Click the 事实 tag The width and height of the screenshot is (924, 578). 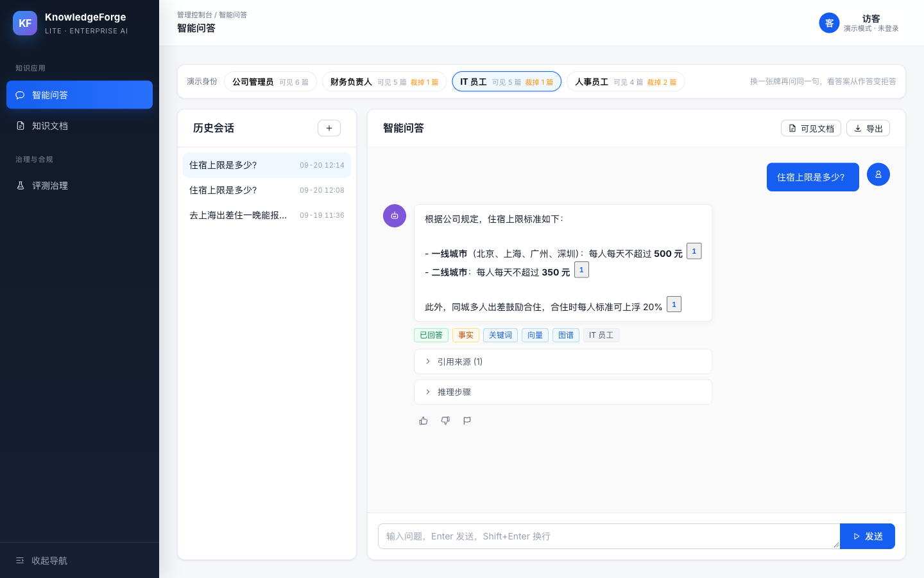pyautogui.click(x=466, y=335)
